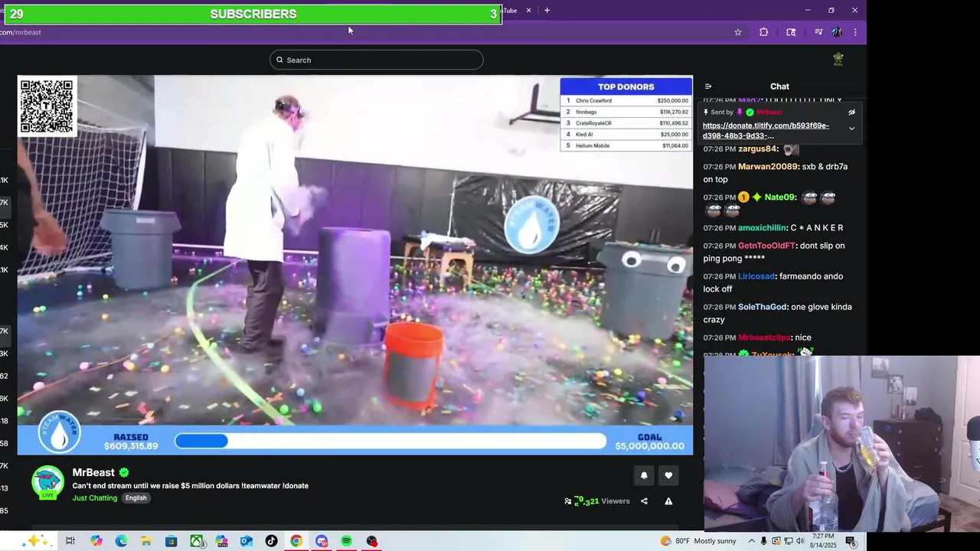Click the notification bell button under the stream

[644, 475]
